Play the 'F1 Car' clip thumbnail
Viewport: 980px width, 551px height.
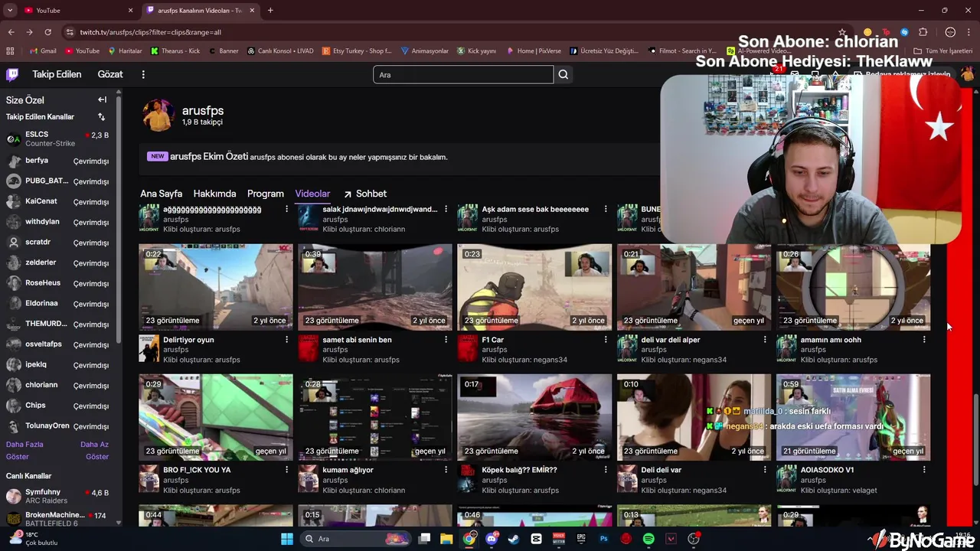pyautogui.click(x=534, y=287)
